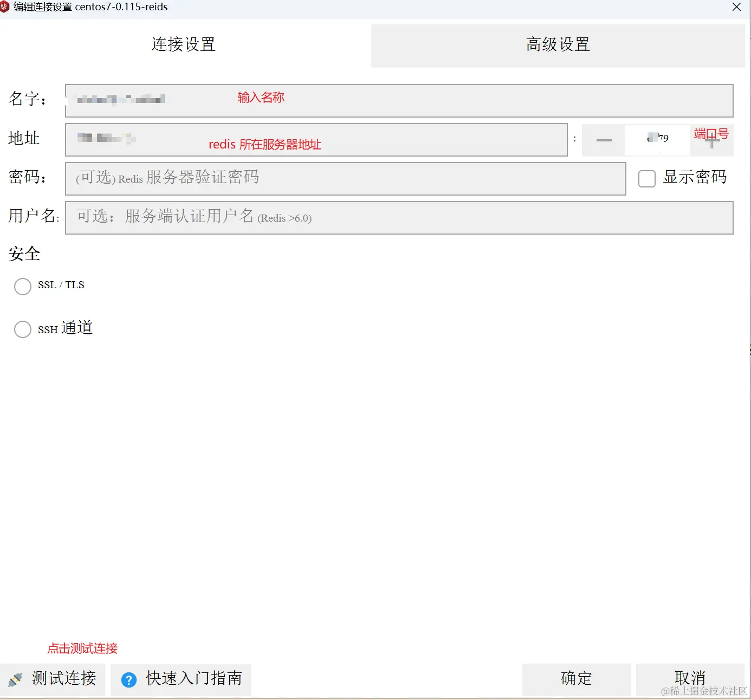Open the 快速入门指南 guide
Screen dimensions: 751x700
pos(181,679)
